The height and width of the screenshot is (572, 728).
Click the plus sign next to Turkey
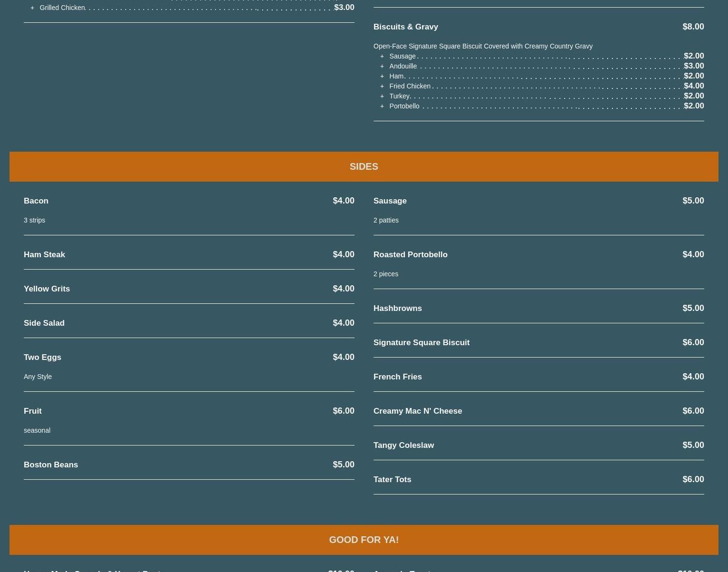pos(382,96)
